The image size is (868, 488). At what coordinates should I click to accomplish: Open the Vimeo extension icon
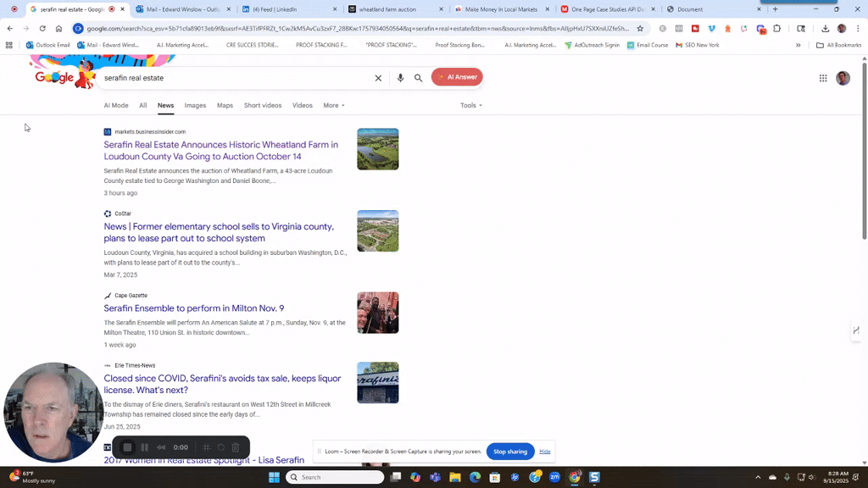point(711,28)
